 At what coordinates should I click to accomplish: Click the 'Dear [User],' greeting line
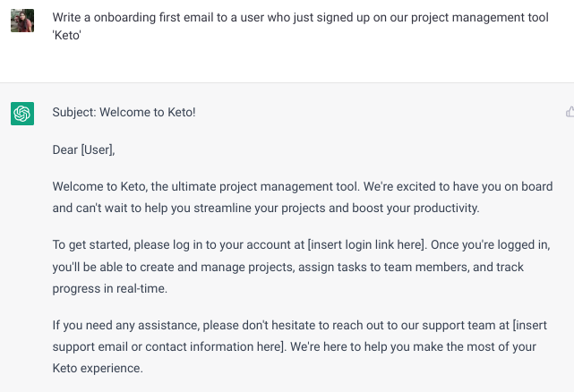click(x=84, y=149)
